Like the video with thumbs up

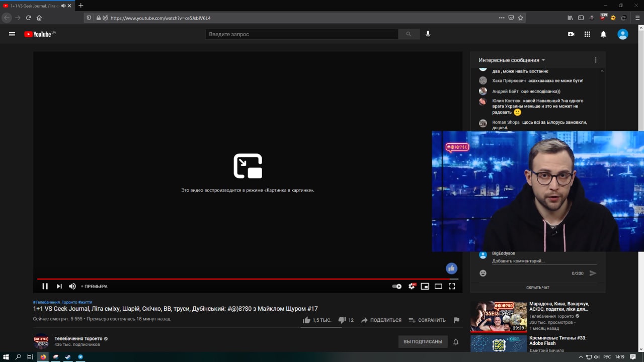coord(317,320)
